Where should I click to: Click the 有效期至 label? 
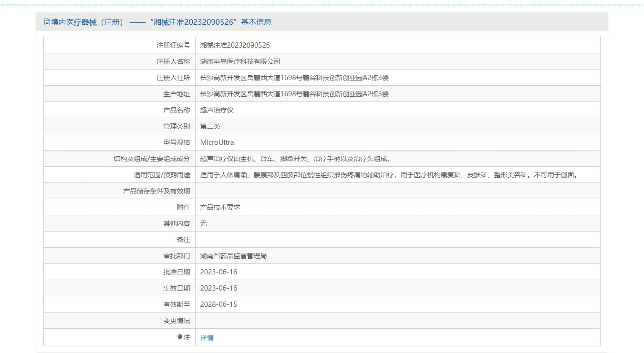pos(177,304)
